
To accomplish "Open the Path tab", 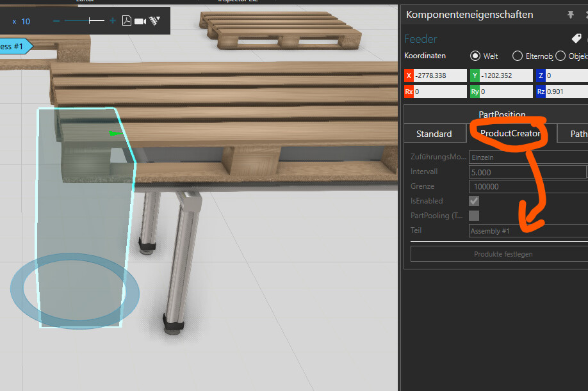I will (574, 134).
